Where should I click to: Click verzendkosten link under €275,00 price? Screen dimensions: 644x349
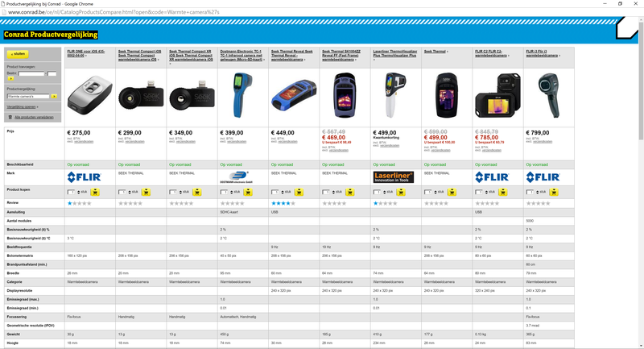coord(85,142)
